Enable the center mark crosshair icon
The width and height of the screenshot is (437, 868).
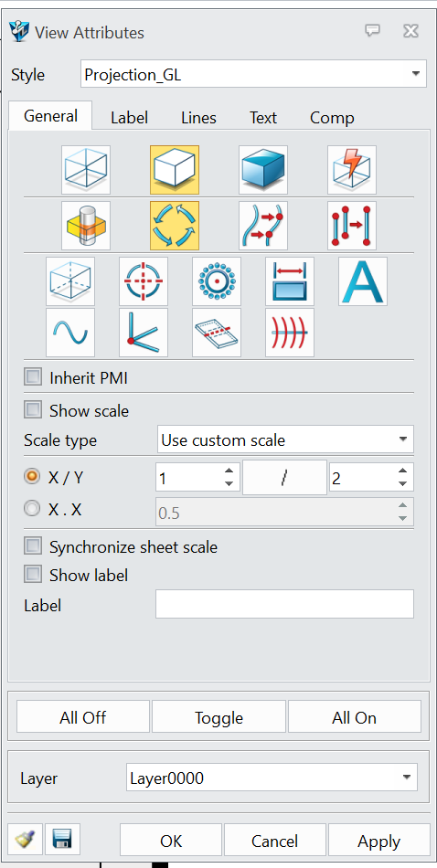click(144, 281)
